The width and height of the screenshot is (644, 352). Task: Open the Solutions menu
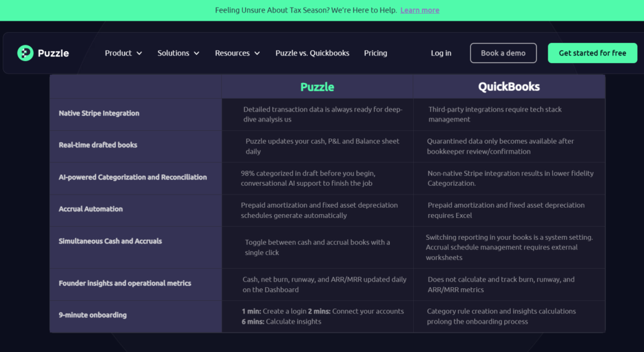178,53
